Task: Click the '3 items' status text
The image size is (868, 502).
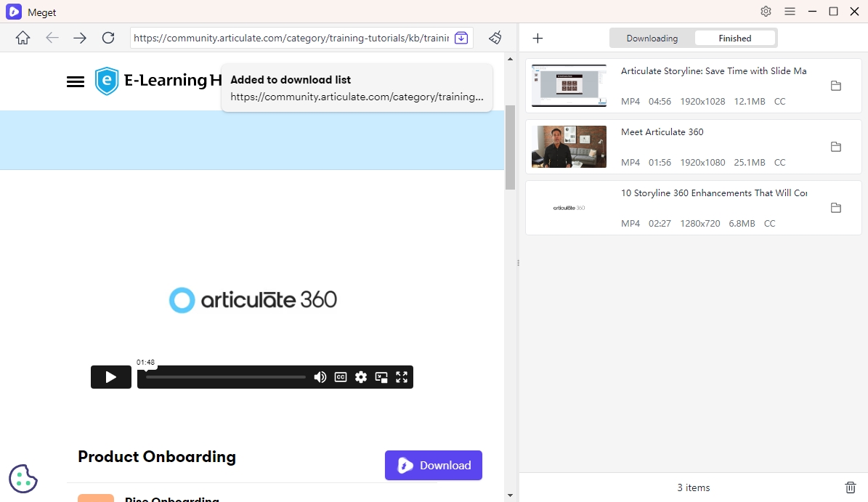Action: [x=693, y=487]
